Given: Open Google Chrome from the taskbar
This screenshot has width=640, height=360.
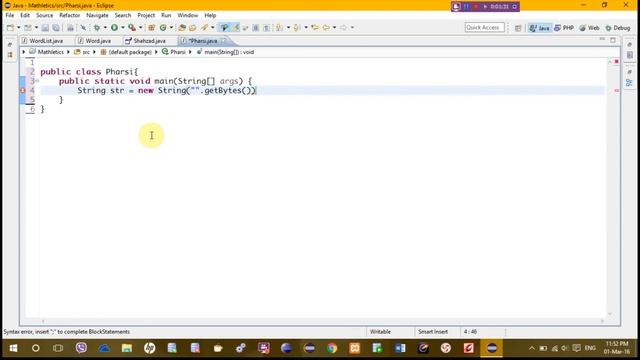Looking at the screenshot, I should click(x=332, y=348).
